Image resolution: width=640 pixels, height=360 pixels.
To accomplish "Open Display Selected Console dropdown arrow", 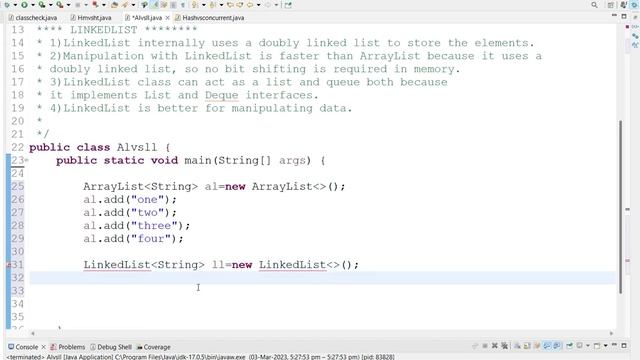I will click(588, 346).
